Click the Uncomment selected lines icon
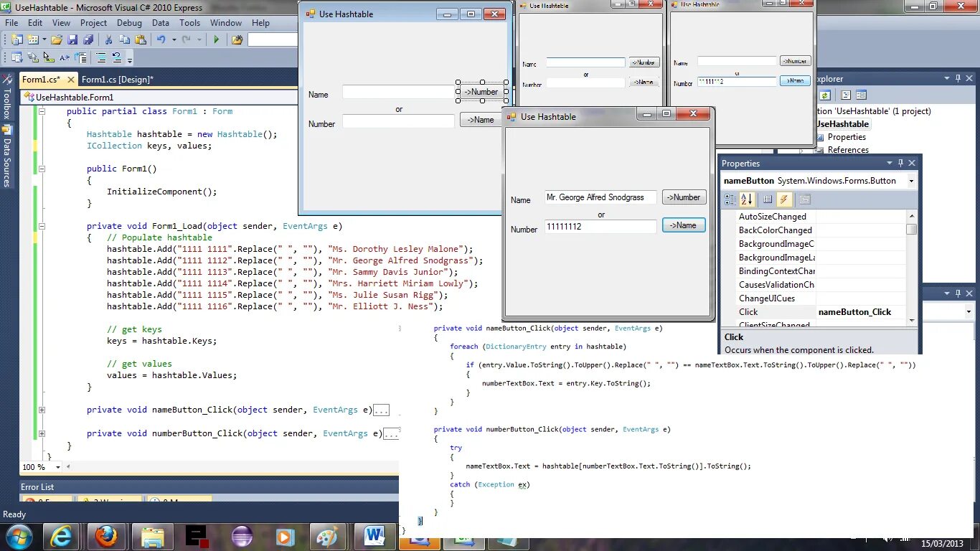The width and height of the screenshot is (980, 551). click(118, 57)
